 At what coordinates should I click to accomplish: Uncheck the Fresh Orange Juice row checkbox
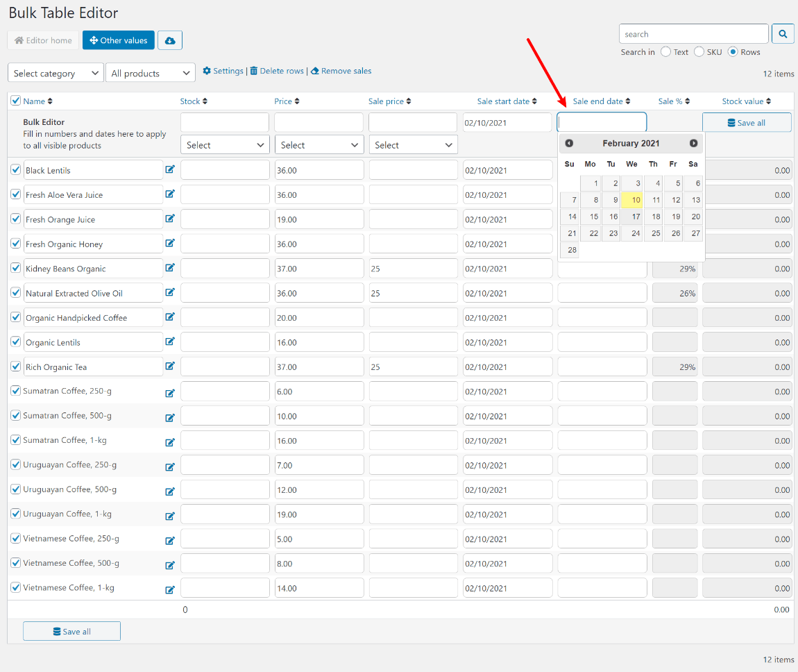click(16, 219)
